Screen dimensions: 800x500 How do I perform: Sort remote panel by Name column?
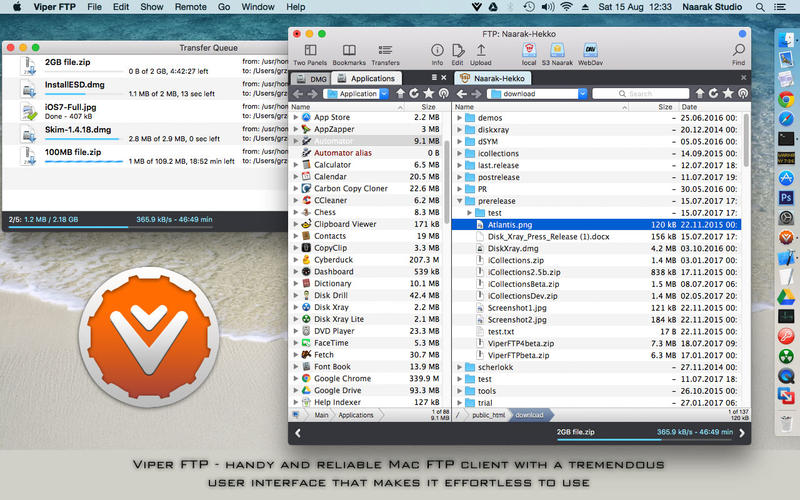point(541,107)
